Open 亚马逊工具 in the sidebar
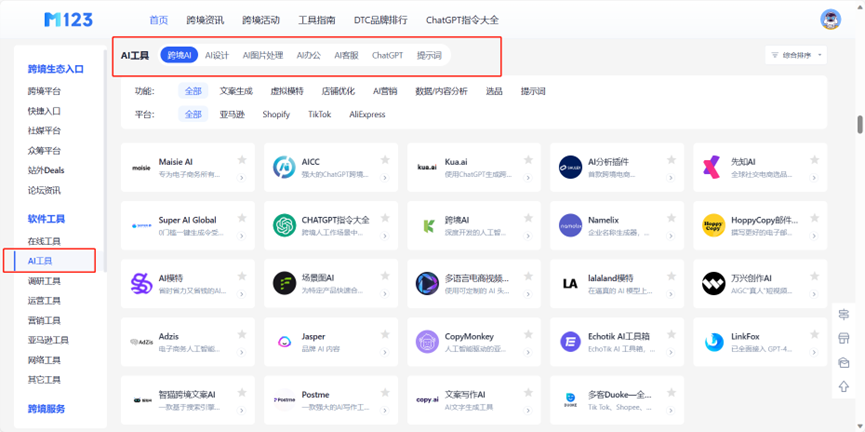 (49, 340)
